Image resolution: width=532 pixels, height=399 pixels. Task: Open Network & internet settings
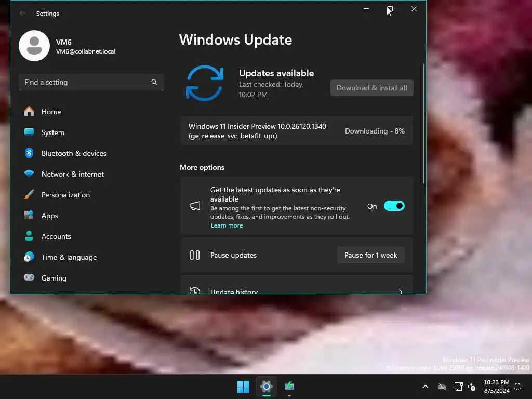tap(91, 174)
